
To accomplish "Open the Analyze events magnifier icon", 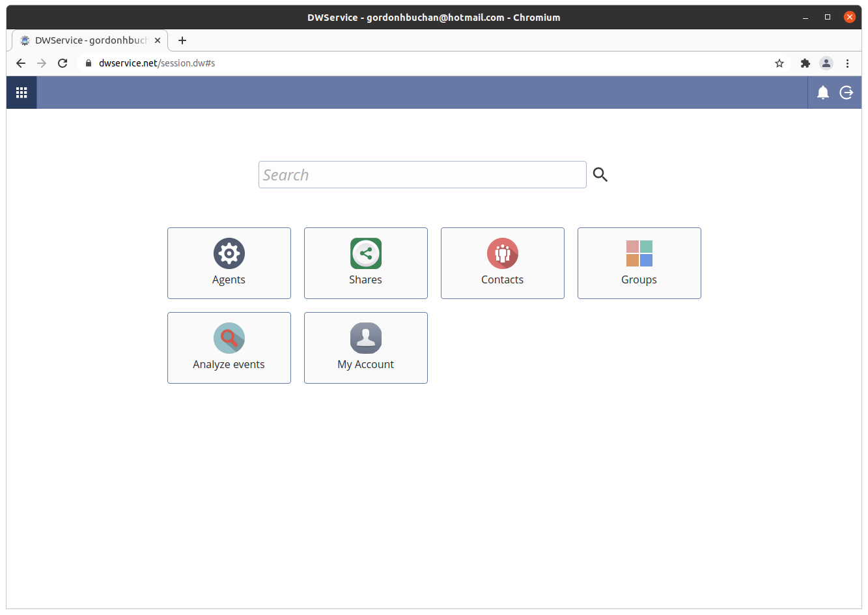I will click(x=229, y=338).
